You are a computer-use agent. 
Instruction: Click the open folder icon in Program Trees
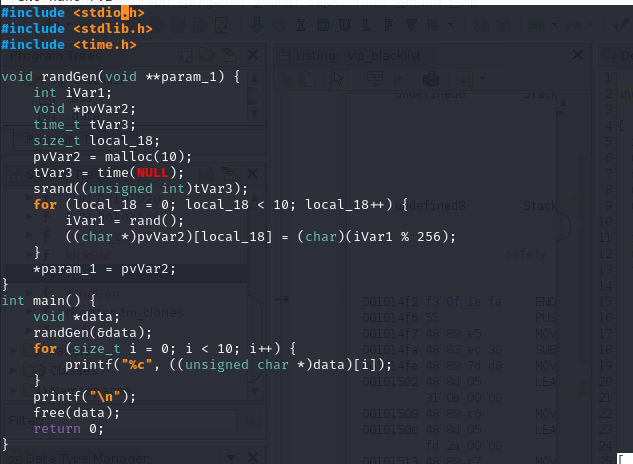pyautogui.click(x=206, y=55)
